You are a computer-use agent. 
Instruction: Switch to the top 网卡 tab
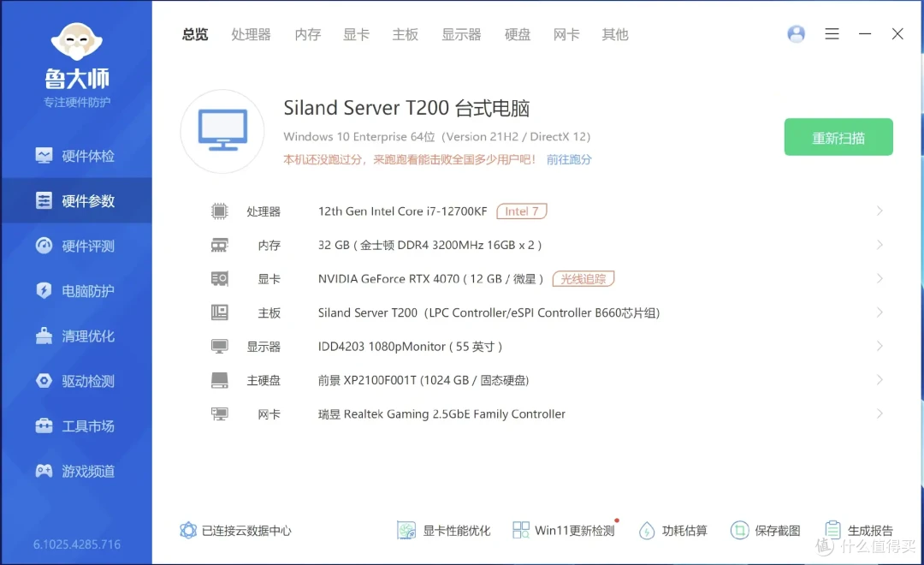[x=566, y=34]
